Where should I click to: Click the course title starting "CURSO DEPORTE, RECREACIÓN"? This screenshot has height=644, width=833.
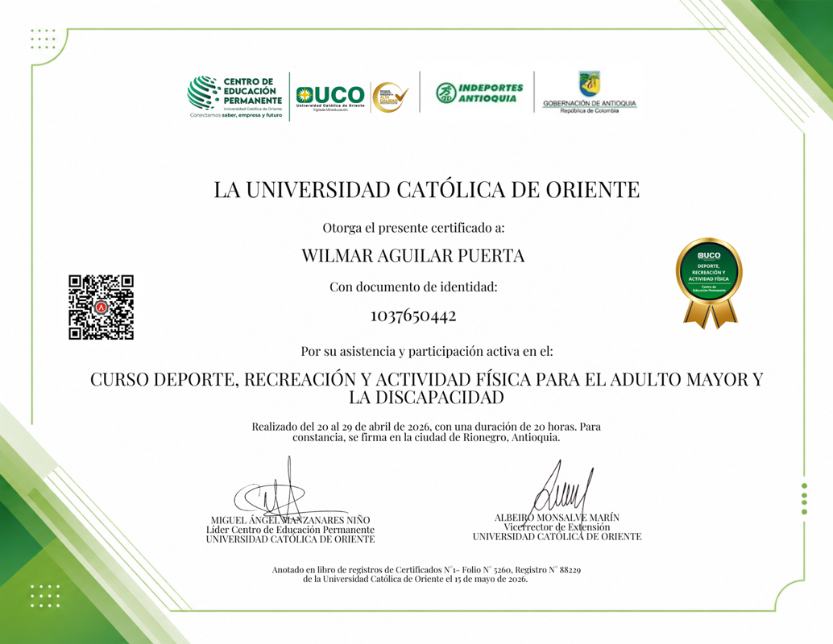point(427,380)
